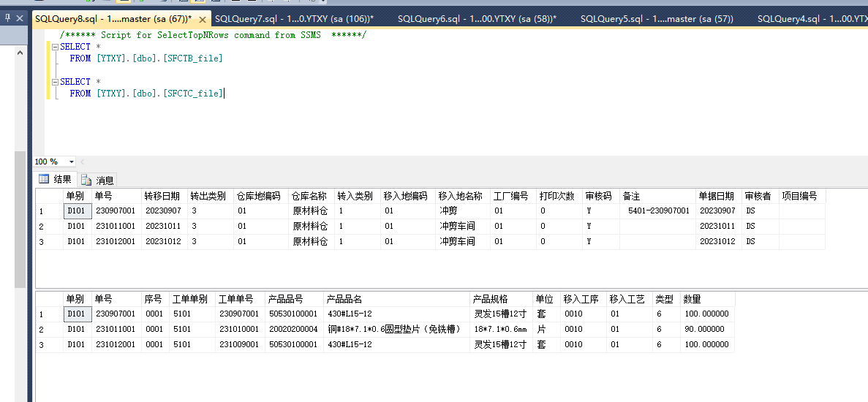Viewport: 868px width, 402px height.
Task: Switch to the SQLQuery7.sql tab
Action: (293, 19)
